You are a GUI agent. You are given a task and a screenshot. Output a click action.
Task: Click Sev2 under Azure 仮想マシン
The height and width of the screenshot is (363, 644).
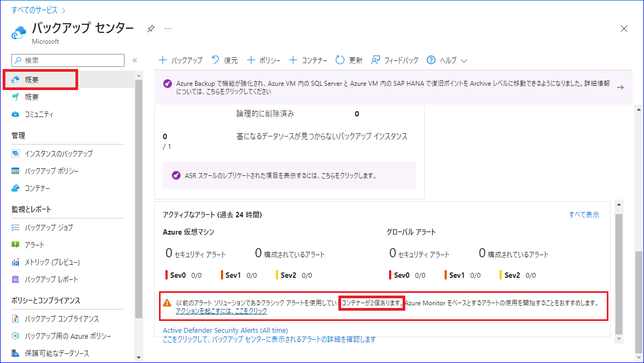(288, 276)
